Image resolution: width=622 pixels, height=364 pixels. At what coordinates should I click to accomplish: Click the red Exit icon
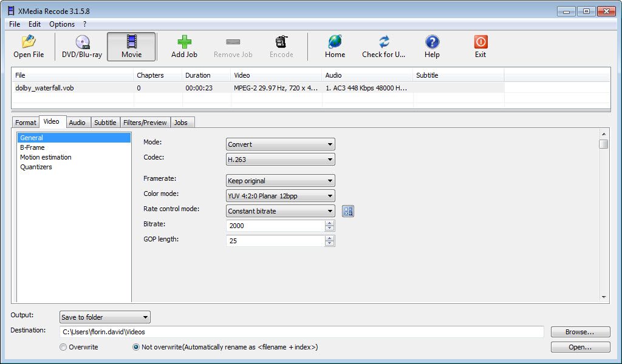(x=480, y=42)
